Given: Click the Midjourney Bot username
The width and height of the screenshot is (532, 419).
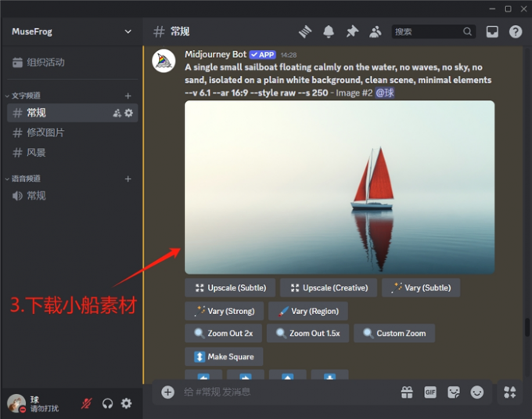Looking at the screenshot, I should point(215,54).
